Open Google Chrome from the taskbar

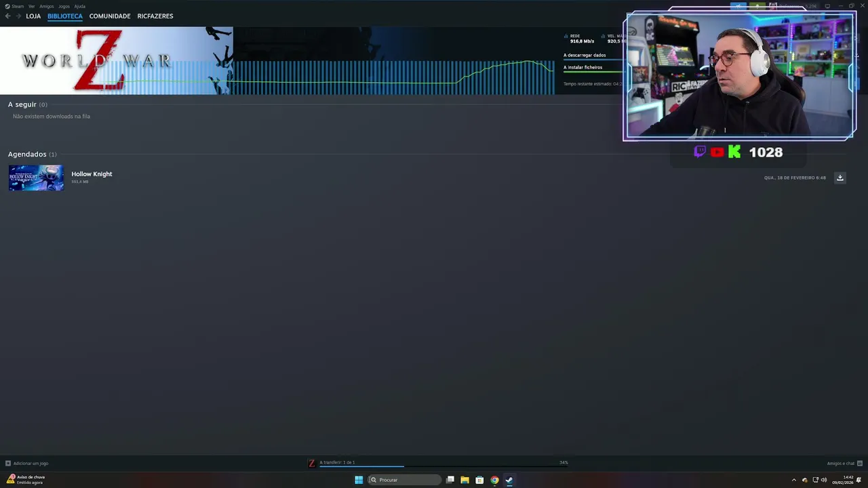(x=494, y=480)
